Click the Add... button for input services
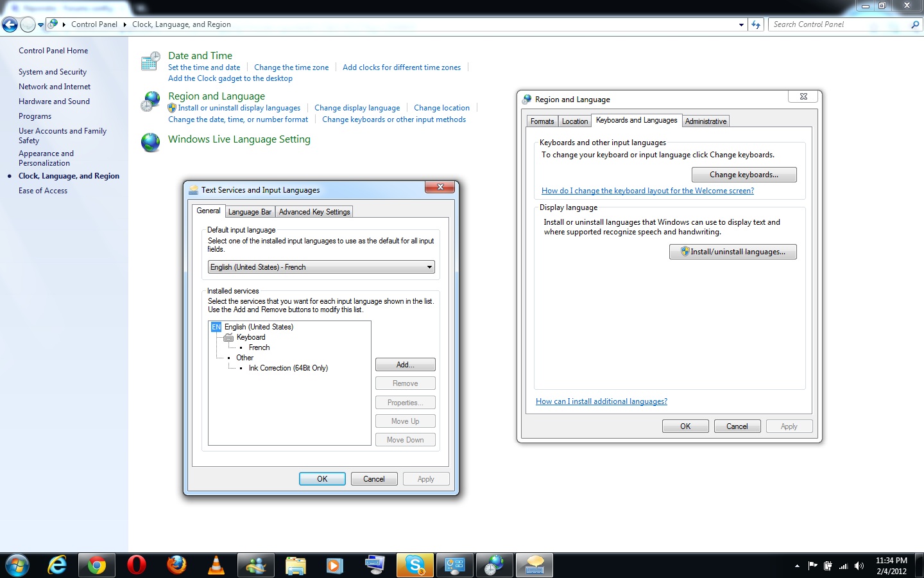The width and height of the screenshot is (924, 578). click(x=405, y=365)
